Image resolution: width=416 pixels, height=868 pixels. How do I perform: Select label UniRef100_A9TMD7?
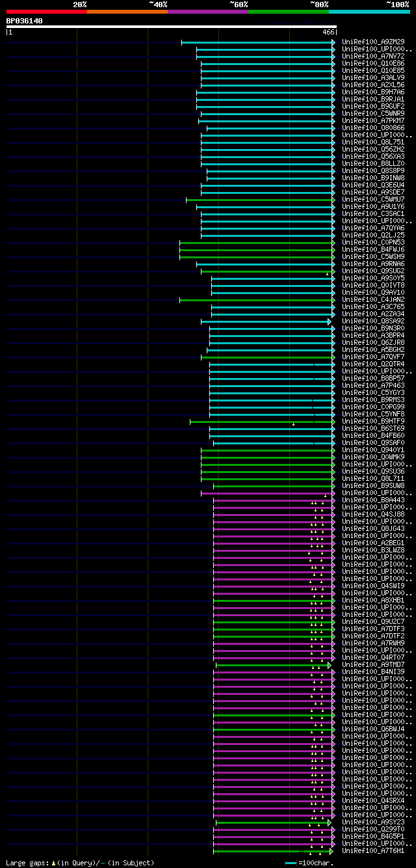coord(373,665)
